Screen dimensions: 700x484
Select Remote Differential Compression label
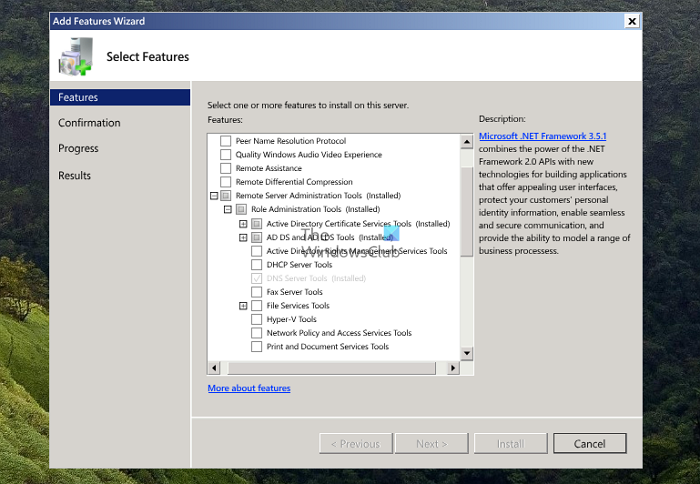[294, 182]
